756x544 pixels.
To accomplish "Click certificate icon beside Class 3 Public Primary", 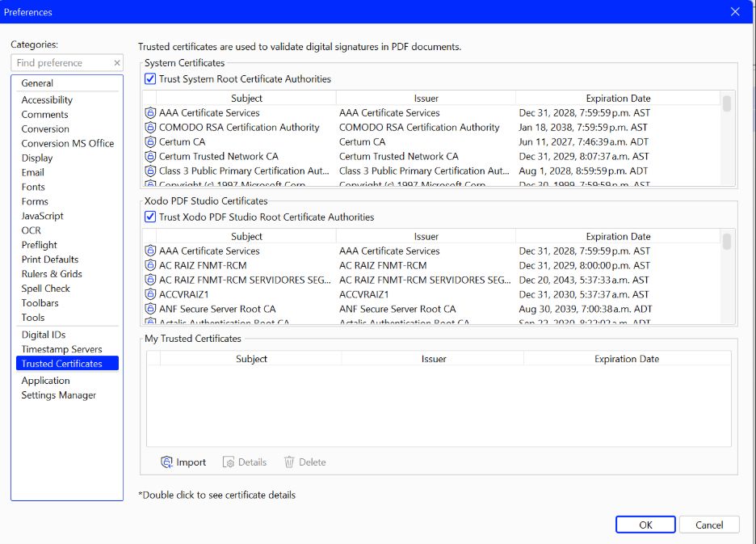I will click(150, 171).
